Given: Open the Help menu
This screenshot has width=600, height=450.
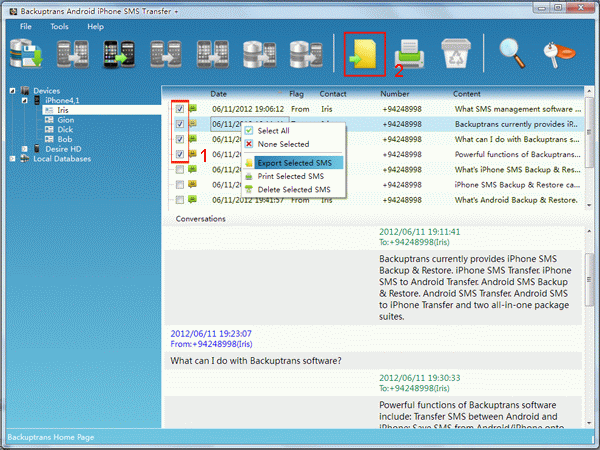Looking at the screenshot, I should (95, 26).
